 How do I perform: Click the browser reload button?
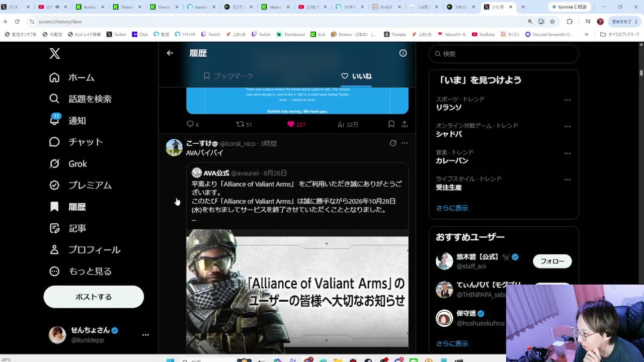click(17, 22)
